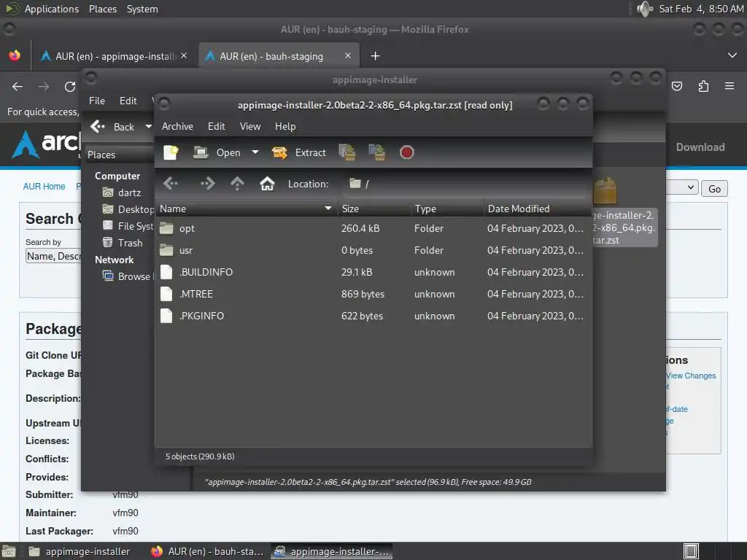
Task: Select the .BUILDINFO file
Action: point(373,273)
